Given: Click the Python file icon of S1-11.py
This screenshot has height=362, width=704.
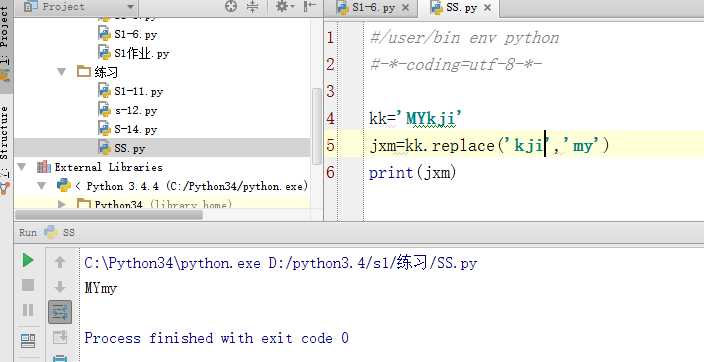Looking at the screenshot, I should [x=104, y=91].
